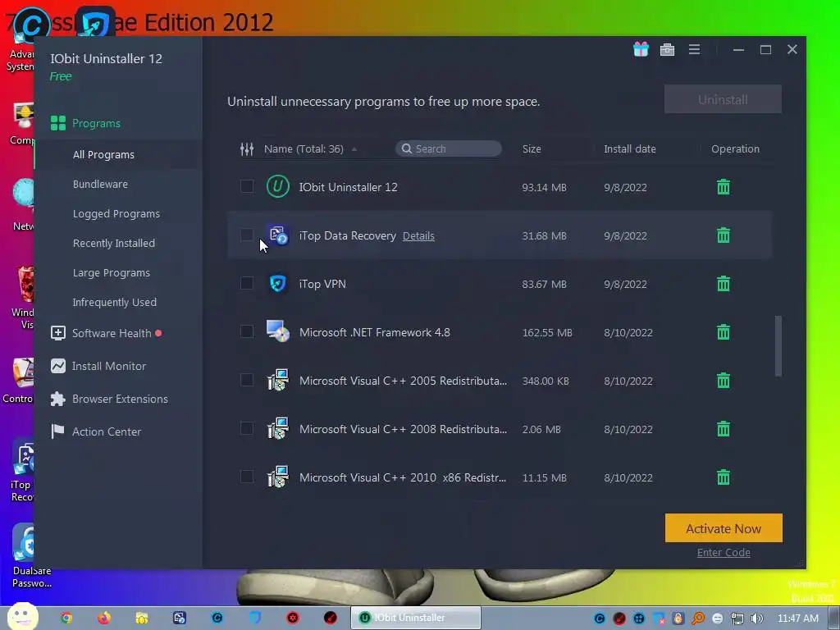Click the sort arrow next to Name (Total: 36)

click(x=354, y=149)
